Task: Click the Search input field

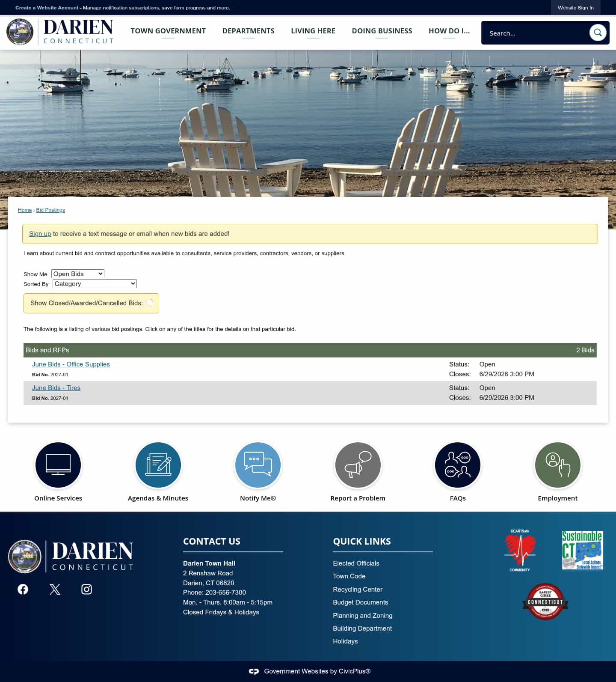Action: click(535, 33)
